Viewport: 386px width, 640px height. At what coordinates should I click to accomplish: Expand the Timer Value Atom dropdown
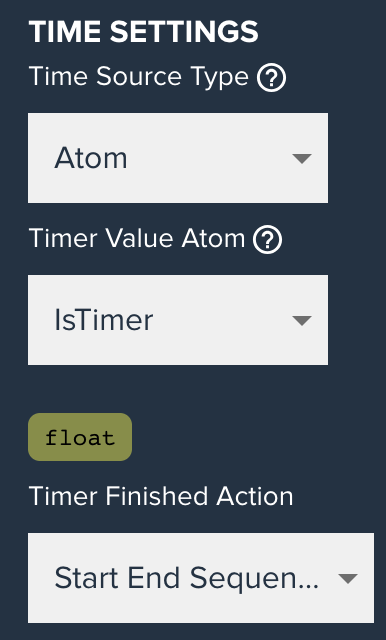coord(178,320)
